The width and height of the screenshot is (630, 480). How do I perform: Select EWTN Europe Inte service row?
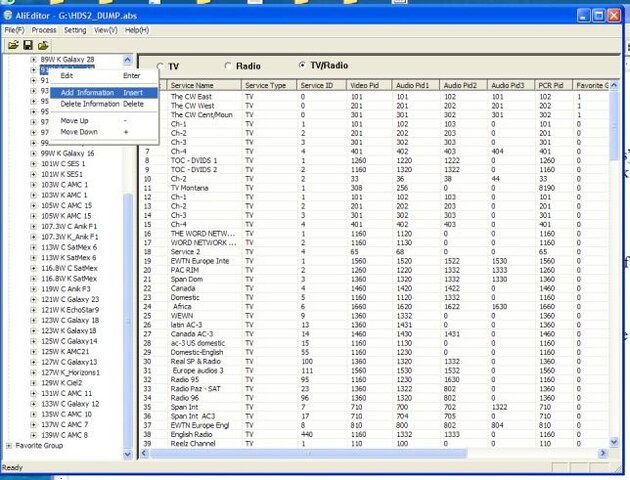pyautogui.click(x=374, y=261)
